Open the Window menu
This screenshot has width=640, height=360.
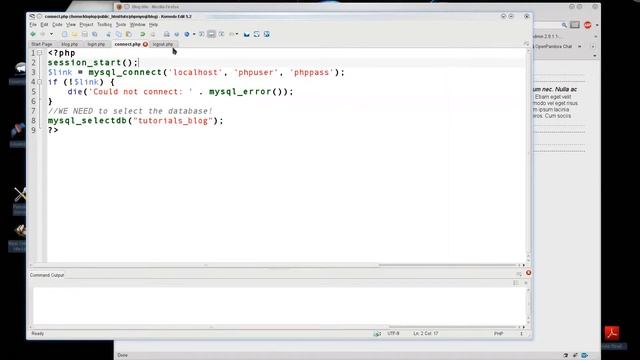[138, 24]
